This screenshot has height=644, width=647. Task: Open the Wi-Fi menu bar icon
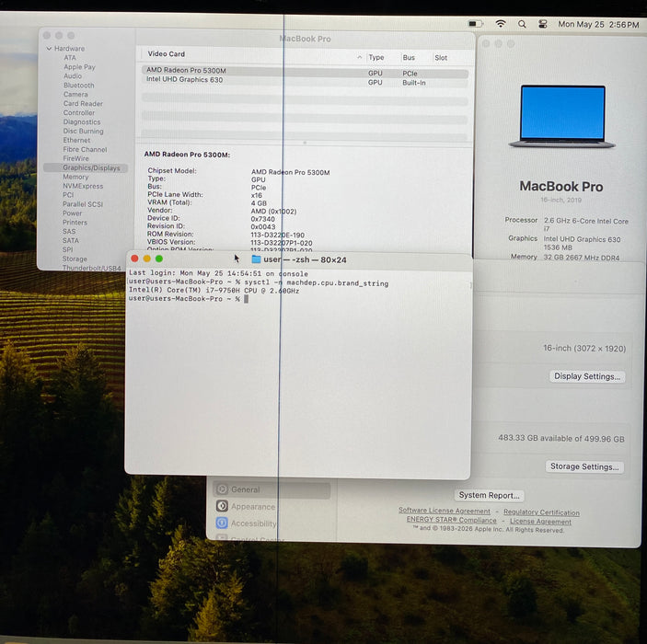coord(501,24)
